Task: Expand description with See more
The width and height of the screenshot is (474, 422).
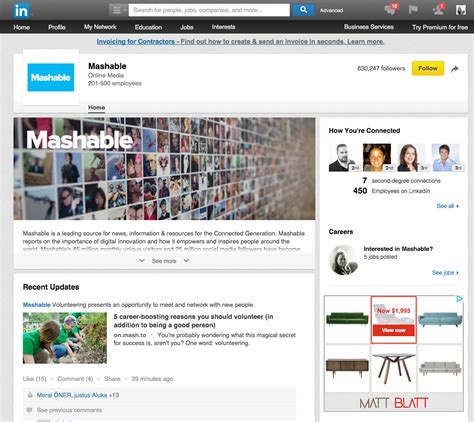Action: coord(164,261)
